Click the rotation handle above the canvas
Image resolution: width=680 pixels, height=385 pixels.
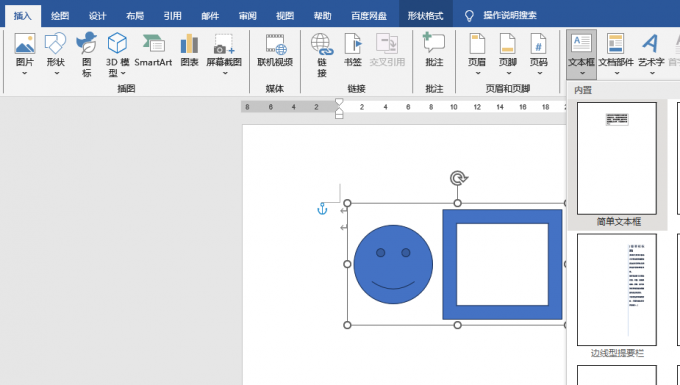coord(458,178)
